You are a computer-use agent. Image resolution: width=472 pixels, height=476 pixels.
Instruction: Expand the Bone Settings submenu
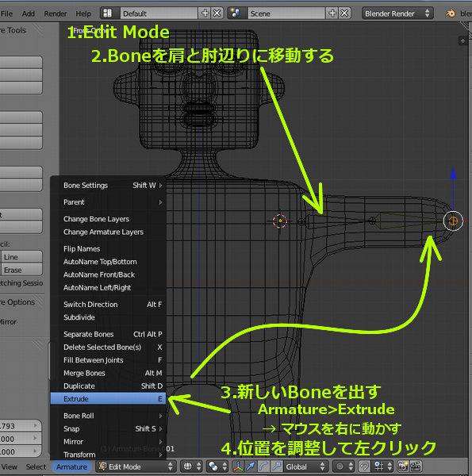(109, 185)
